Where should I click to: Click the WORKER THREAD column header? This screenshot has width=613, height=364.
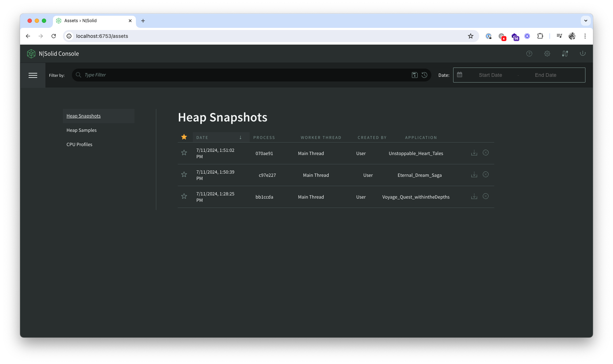tap(321, 138)
